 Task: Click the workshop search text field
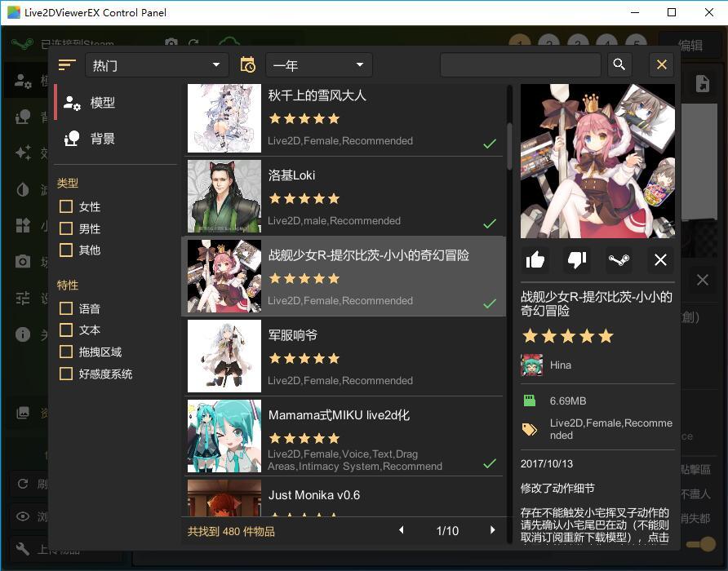520,64
